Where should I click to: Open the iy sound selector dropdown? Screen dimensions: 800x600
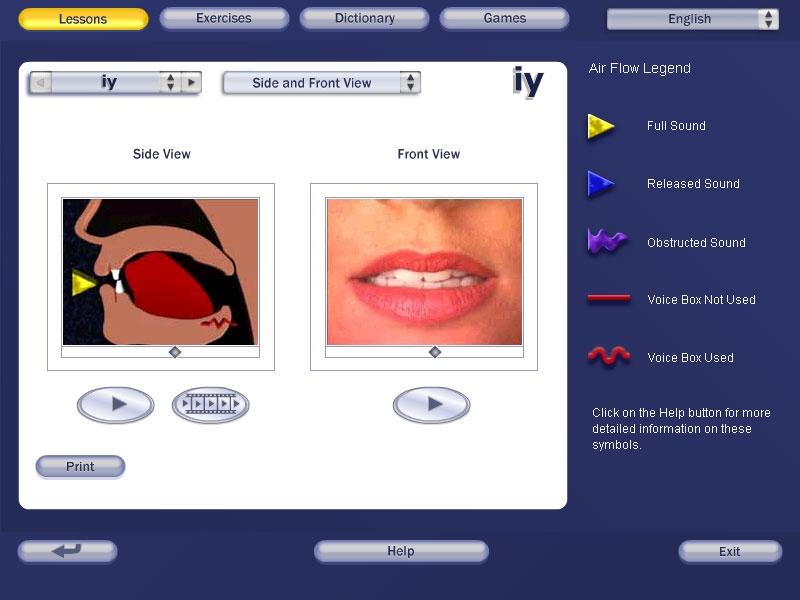pyautogui.click(x=170, y=83)
